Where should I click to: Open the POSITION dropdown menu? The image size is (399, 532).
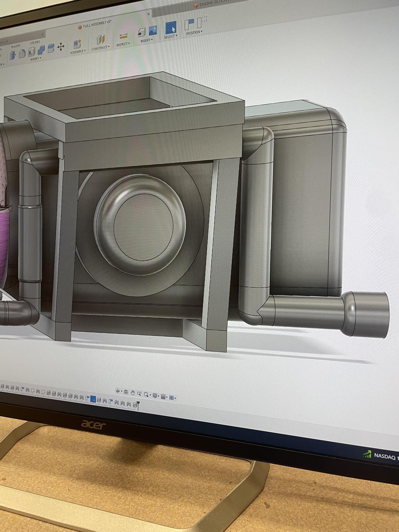coord(194,33)
